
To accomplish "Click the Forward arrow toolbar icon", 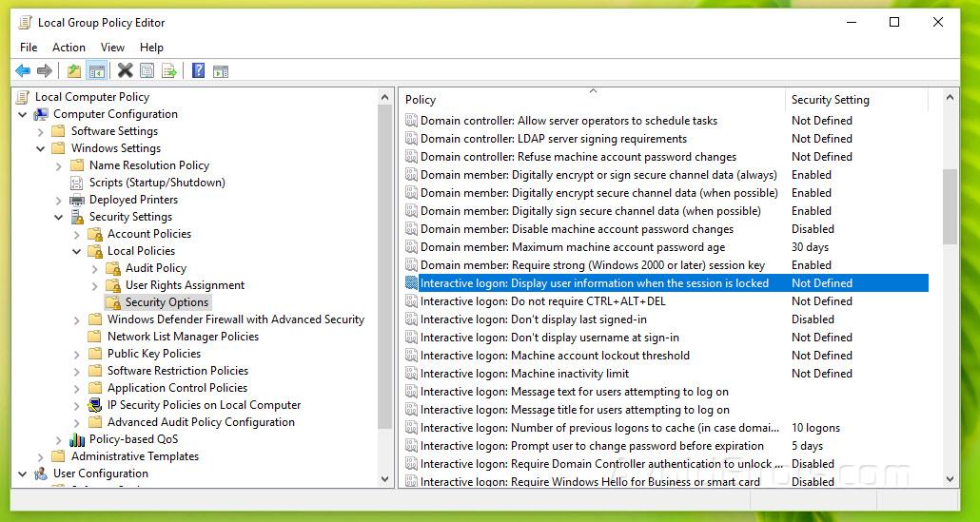I will tap(44, 70).
